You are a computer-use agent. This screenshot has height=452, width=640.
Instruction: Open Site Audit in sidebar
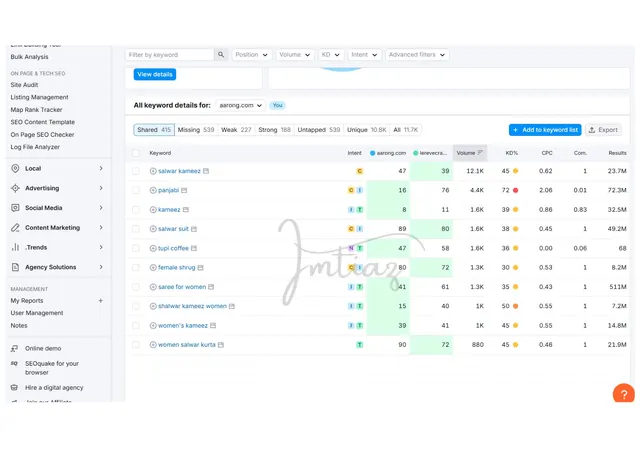point(24,85)
